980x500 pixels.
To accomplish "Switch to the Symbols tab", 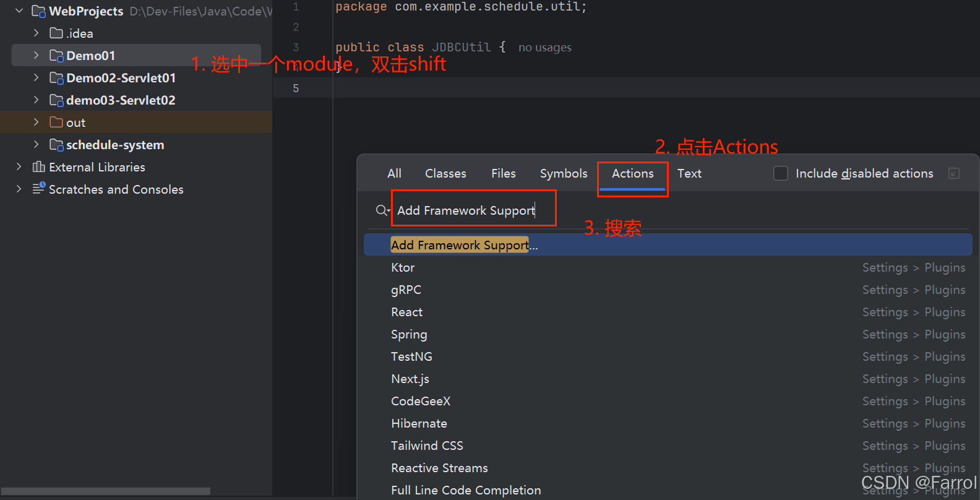I will tap(564, 174).
